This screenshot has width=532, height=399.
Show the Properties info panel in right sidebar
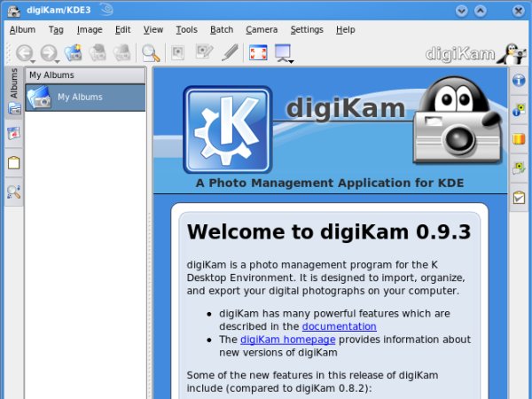point(519,81)
